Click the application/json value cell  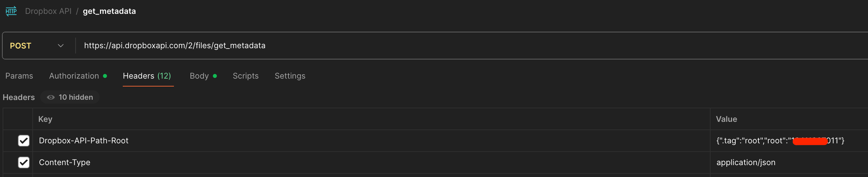click(746, 162)
